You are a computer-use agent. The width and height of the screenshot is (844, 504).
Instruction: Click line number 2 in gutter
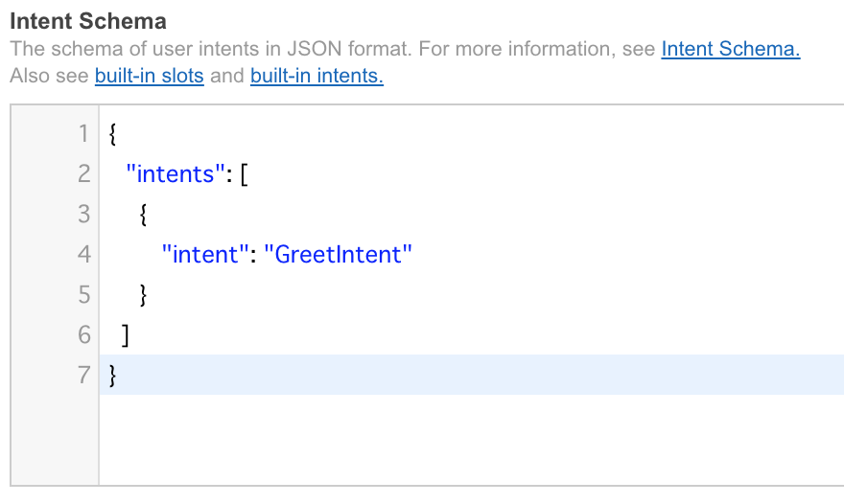click(83, 174)
